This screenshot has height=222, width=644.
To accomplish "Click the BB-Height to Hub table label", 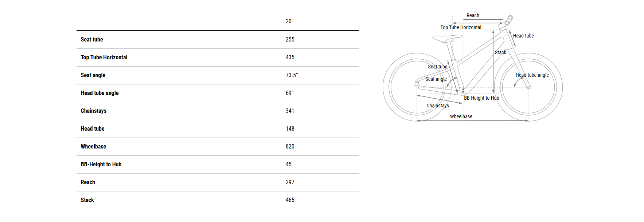I will (x=101, y=164).
